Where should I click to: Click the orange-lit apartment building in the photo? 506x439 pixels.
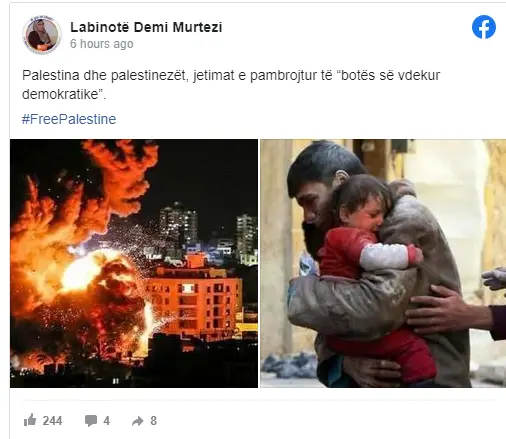coord(194,300)
